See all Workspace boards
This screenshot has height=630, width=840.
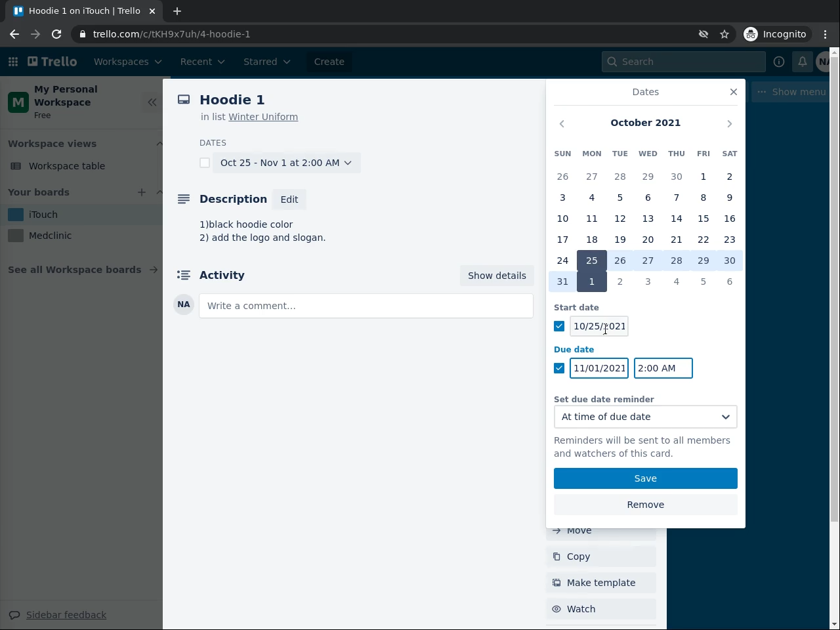(83, 270)
